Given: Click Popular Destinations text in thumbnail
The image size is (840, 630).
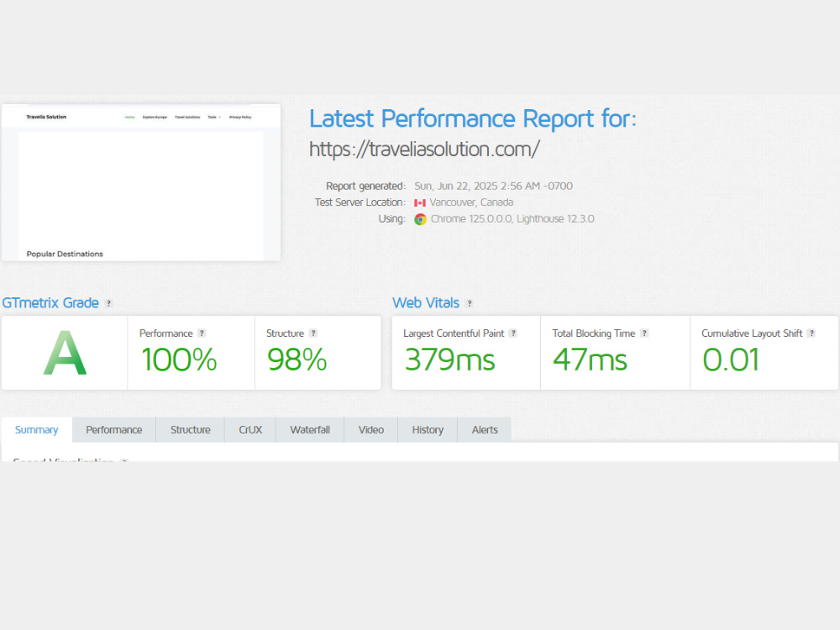Looking at the screenshot, I should click(x=65, y=254).
